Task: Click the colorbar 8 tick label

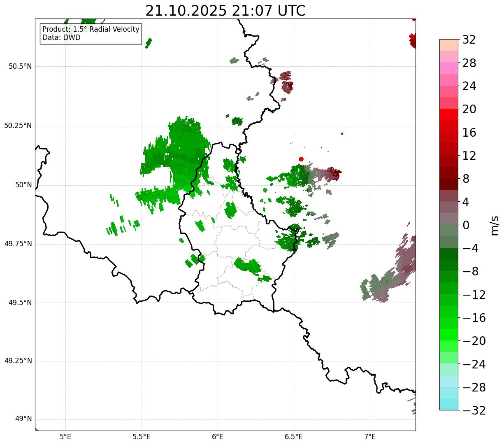Action: tap(466, 179)
